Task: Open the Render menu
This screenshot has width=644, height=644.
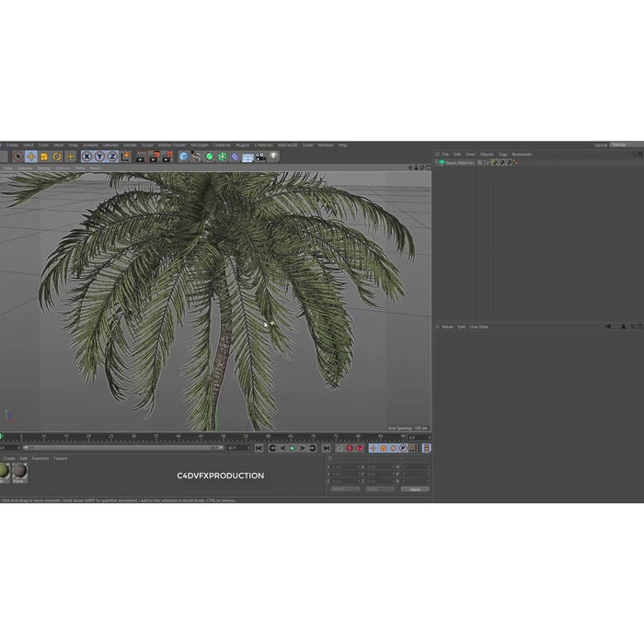Action: coord(131,145)
